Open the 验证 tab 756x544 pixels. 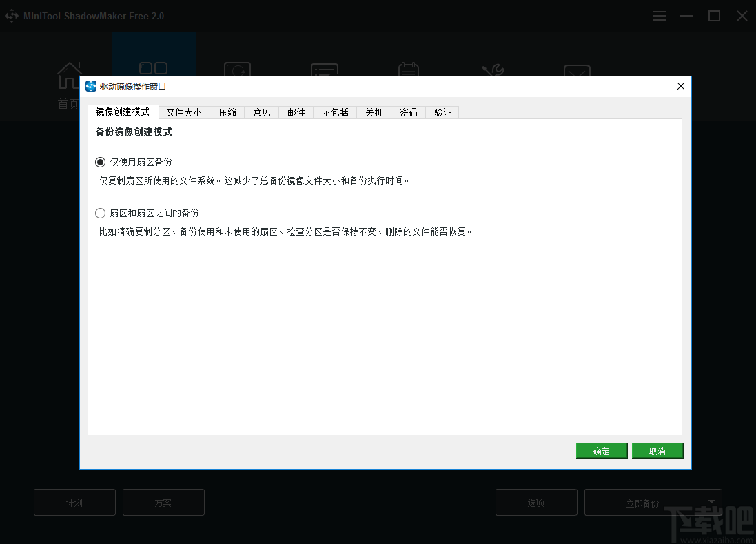(442, 112)
